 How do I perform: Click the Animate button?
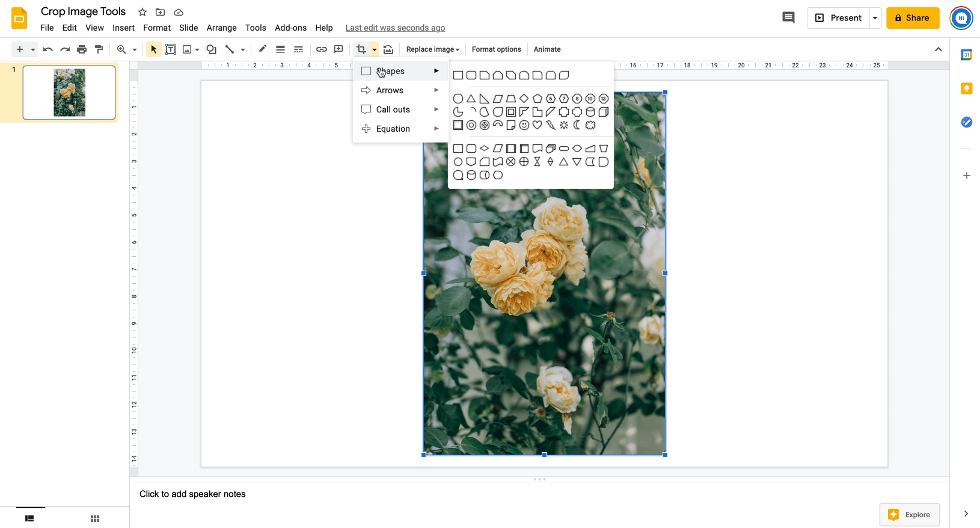pos(547,49)
